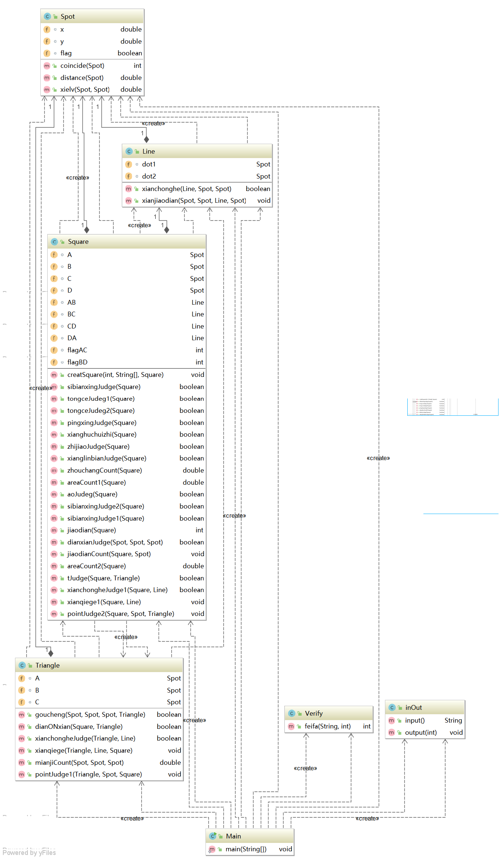Click the main(String[]) method row
The height and width of the screenshot is (859, 504).
[x=250, y=849]
